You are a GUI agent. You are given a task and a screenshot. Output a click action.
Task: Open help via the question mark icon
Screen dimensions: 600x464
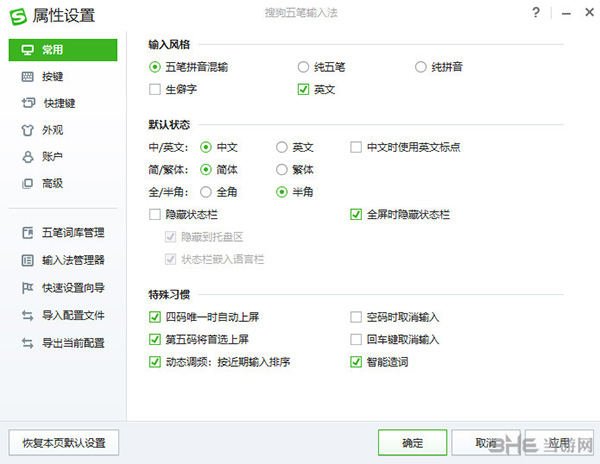(536, 13)
